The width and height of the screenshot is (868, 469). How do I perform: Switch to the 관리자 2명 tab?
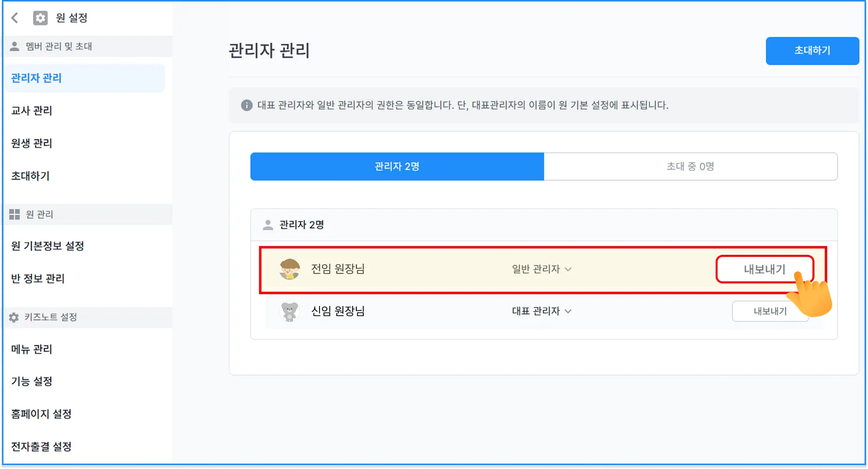click(x=397, y=166)
